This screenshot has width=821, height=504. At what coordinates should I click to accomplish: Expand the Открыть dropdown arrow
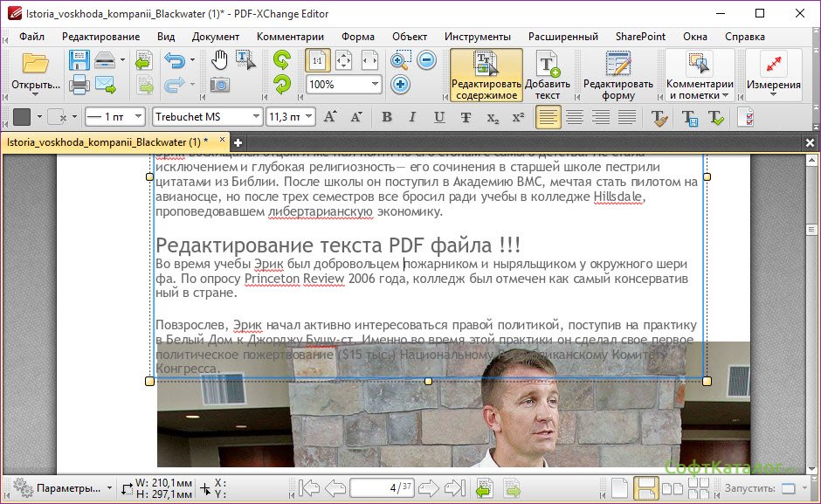(x=35, y=93)
